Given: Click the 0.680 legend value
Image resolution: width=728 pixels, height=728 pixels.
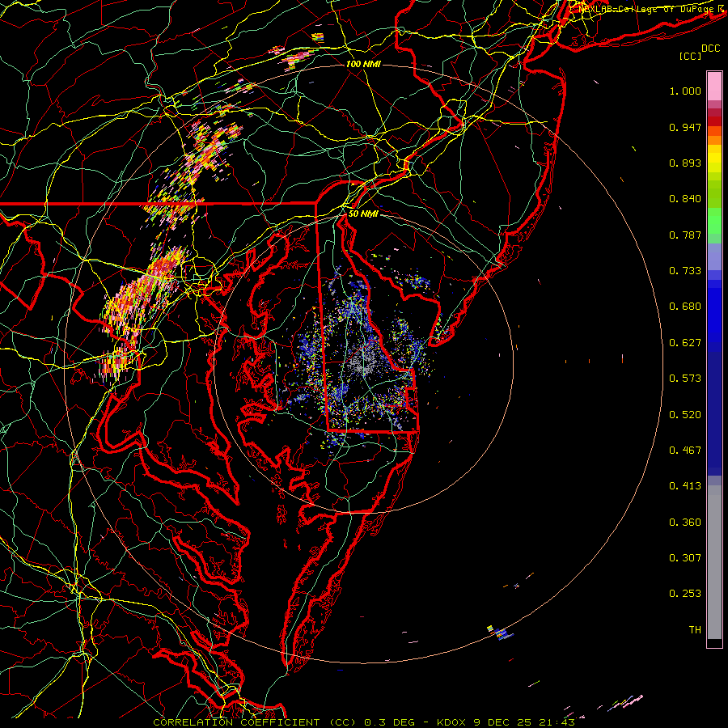Looking at the screenshot, I should pyautogui.click(x=685, y=307).
